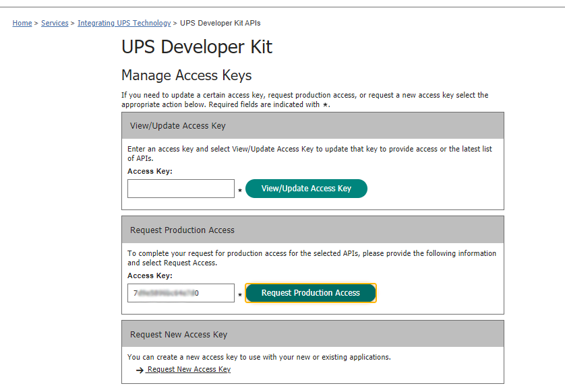The image size is (565, 392).
Task: Open the Request New Access Key link
Action: [x=189, y=369]
